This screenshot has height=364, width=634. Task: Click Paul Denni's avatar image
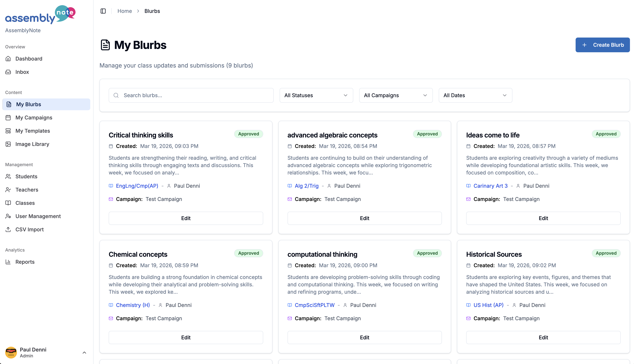click(x=11, y=352)
